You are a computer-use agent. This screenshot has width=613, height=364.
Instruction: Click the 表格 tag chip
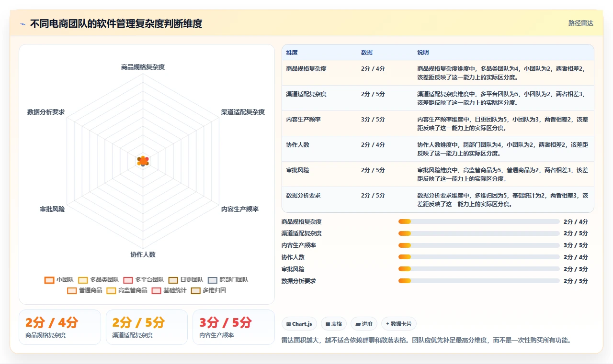[333, 324]
